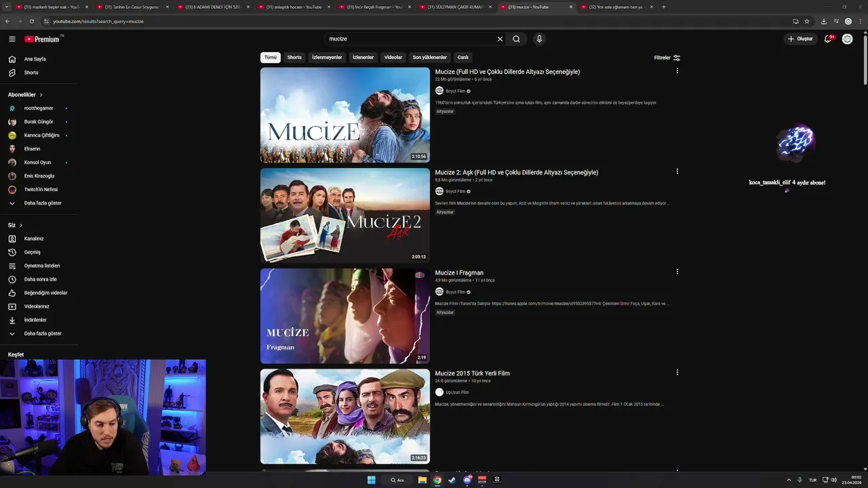The height and width of the screenshot is (488, 868).
Task: Select the İzlenenler filter chip
Action: point(363,58)
